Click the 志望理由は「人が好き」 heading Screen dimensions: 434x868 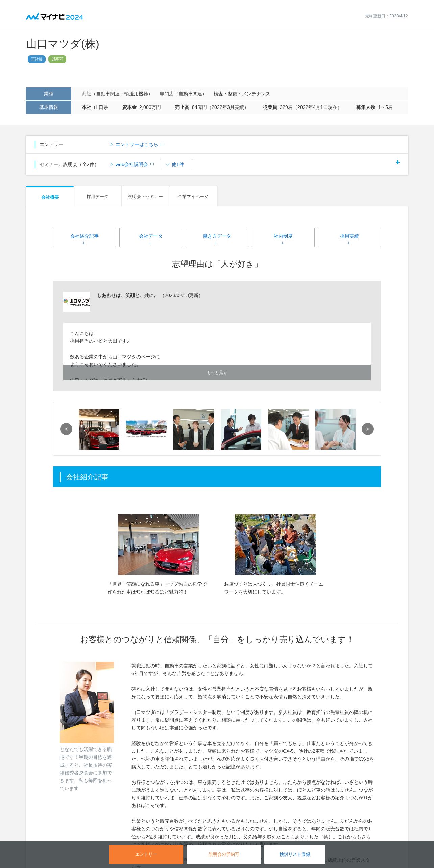tap(217, 264)
